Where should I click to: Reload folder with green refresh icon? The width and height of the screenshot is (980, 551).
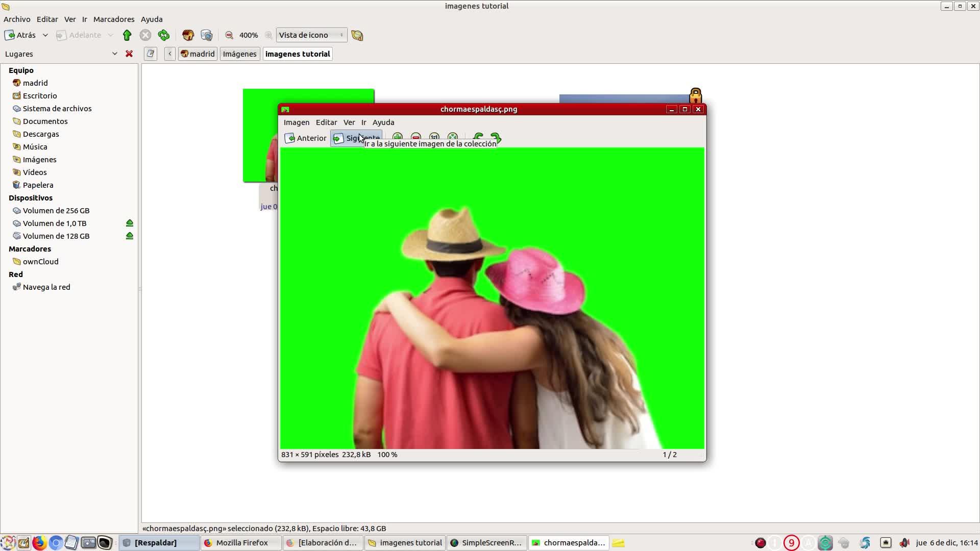point(164,35)
